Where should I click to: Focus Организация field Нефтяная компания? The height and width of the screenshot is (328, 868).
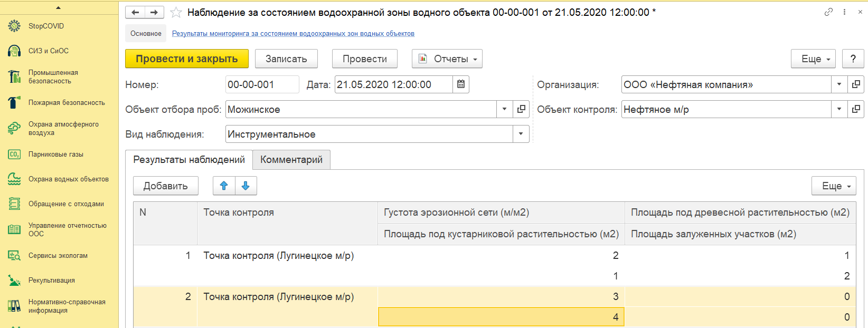727,84
